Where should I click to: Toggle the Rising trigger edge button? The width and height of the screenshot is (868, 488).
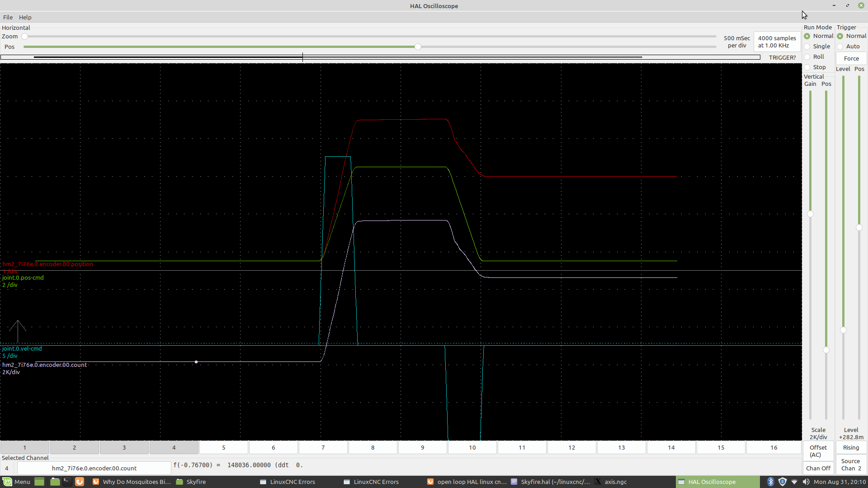tap(851, 447)
